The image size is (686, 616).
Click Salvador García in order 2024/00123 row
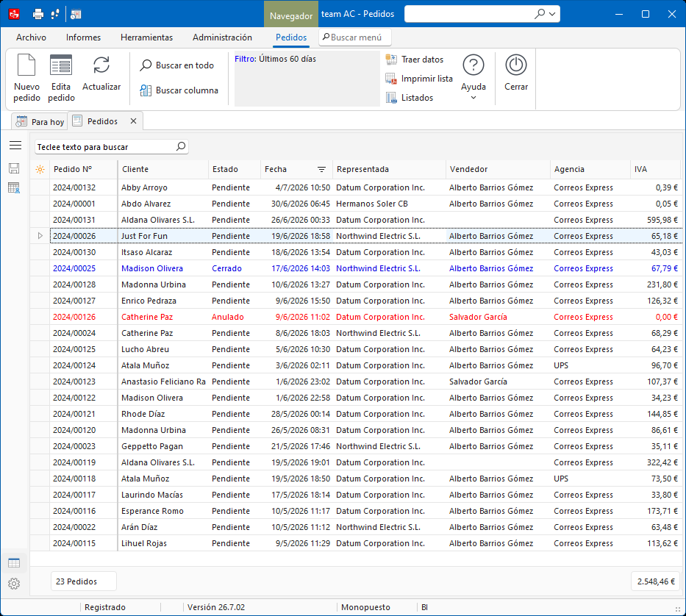tap(478, 382)
